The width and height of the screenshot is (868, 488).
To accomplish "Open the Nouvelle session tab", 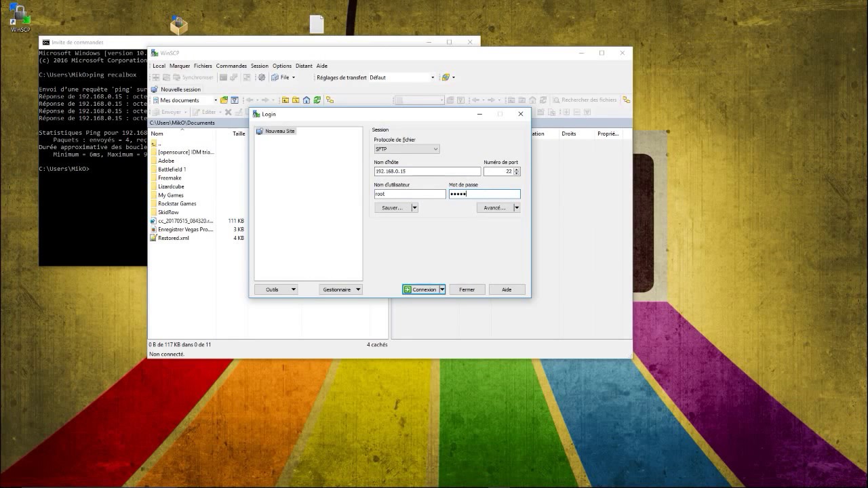I will 176,89.
